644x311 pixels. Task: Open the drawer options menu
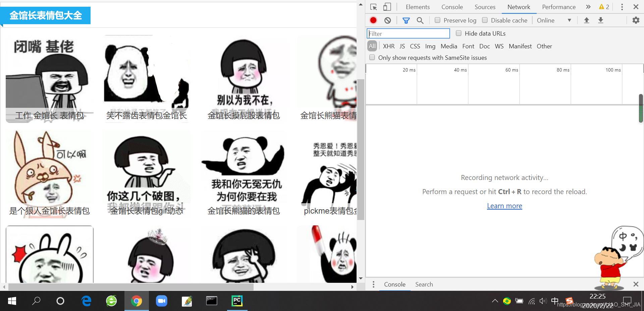pyautogui.click(x=373, y=284)
